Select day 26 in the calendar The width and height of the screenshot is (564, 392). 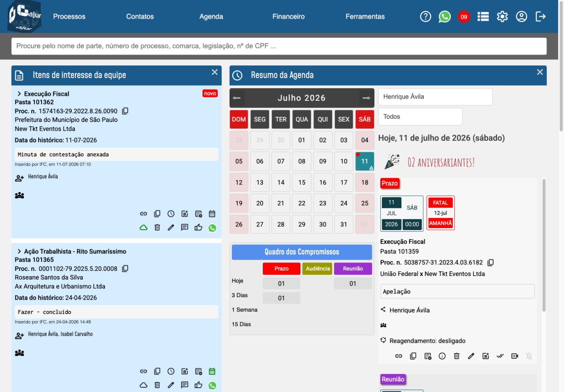(239, 224)
